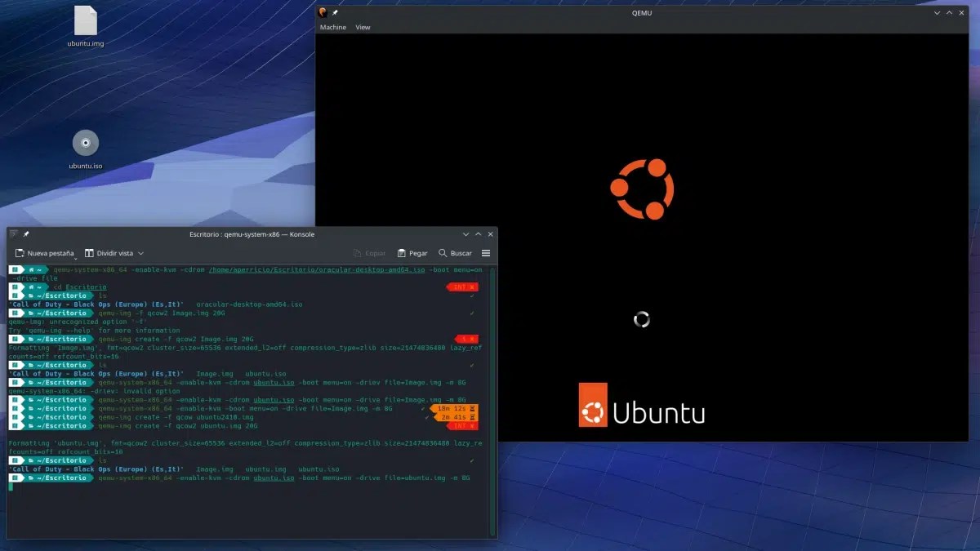The width and height of the screenshot is (980, 551).
Task: Maximize the QEMU window
Action: 949,12
